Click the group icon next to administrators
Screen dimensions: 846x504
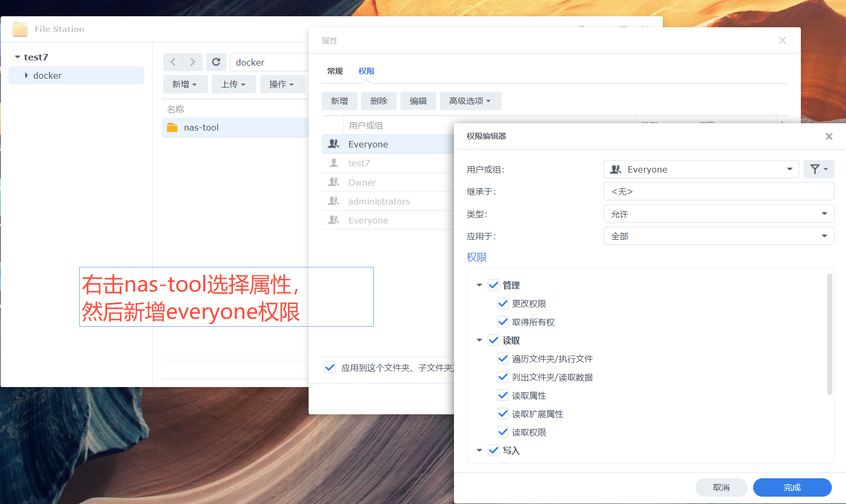point(334,201)
